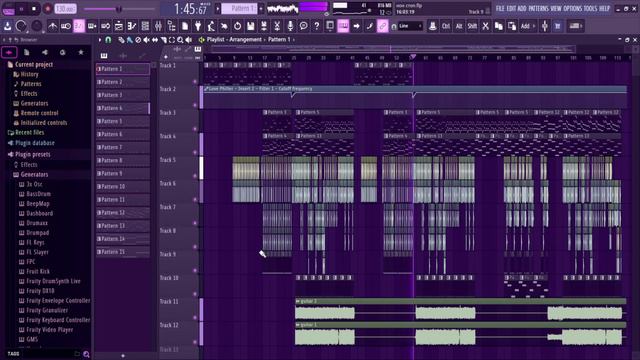The width and height of the screenshot is (640, 360).
Task: Pause playback with the transport pause button
Action: point(21,9)
